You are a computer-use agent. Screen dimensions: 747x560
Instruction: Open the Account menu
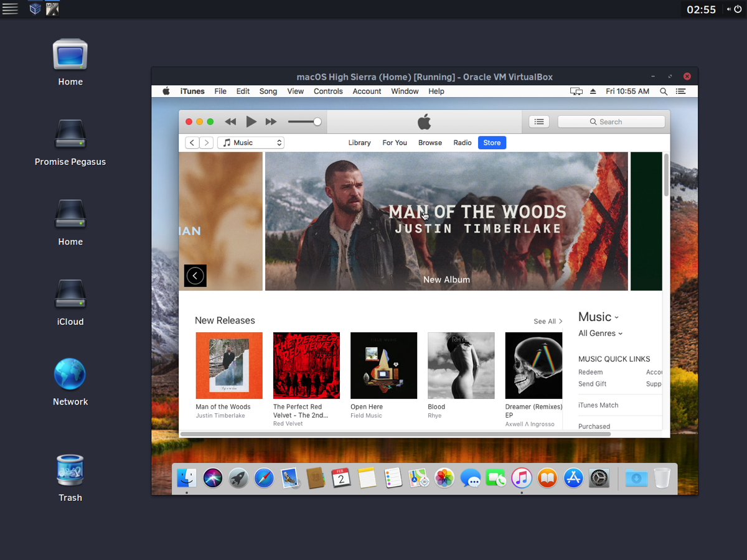click(367, 91)
